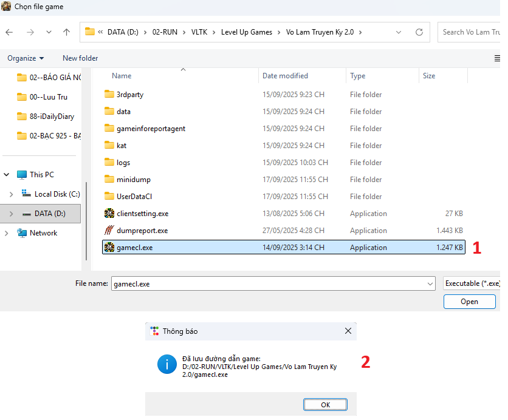Go up one folder level

[x=66, y=32]
